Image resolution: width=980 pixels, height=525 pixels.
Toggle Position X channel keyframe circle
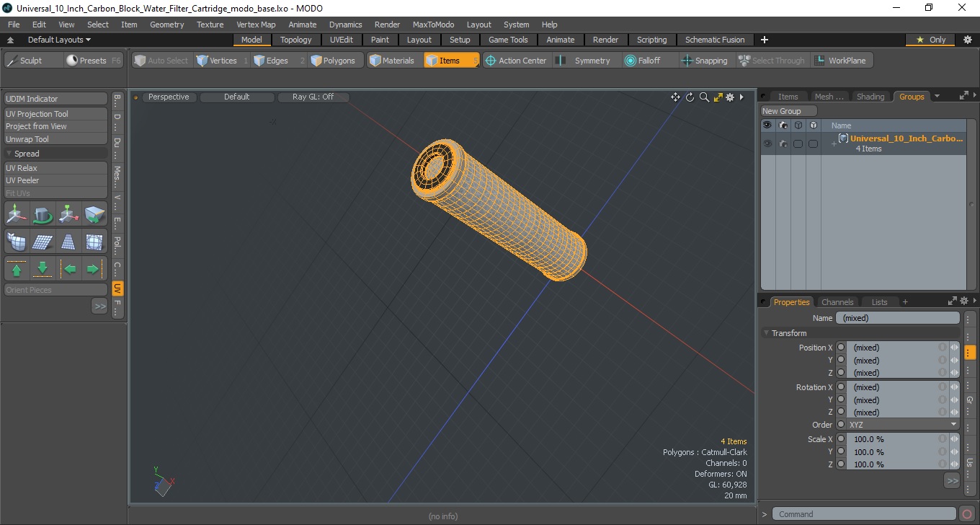841,348
